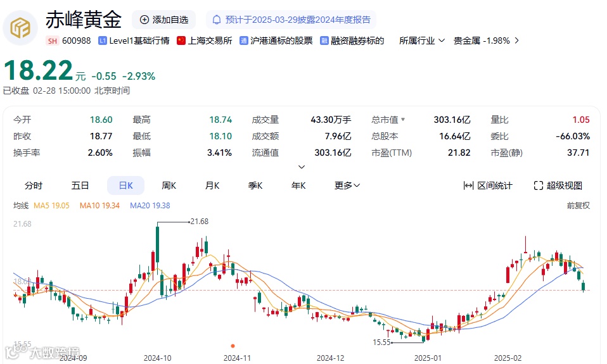Click the China flag icon beside 上海交易所
607x364 pixels.
[x=181, y=41]
